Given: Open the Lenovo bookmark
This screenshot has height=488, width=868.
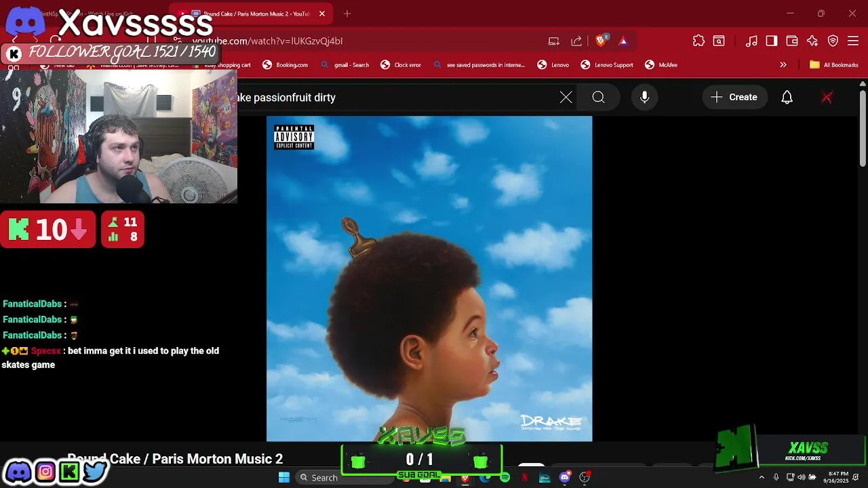Looking at the screenshot, I should coord(553,65).
